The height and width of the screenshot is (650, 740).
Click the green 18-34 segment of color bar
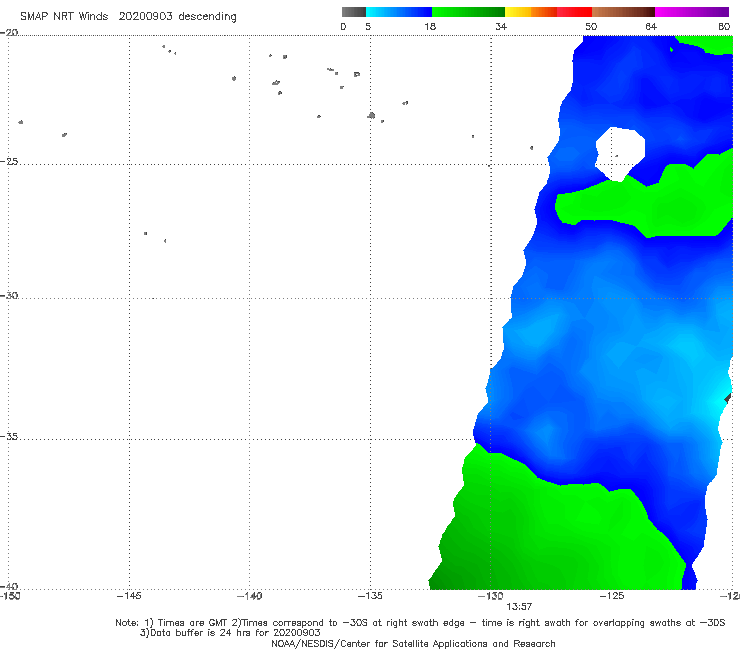coord(468,12)
